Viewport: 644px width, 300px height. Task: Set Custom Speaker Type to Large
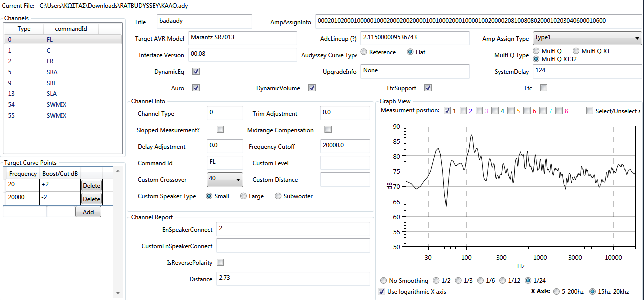(x=244, y=196)
